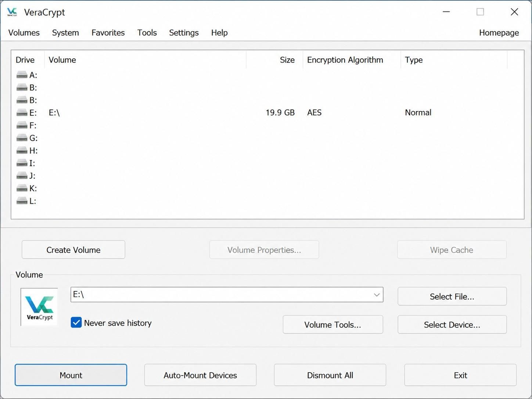Click the drive icon beside E:
Viewport: 532px width, 399px height.
tap(22, 112)
